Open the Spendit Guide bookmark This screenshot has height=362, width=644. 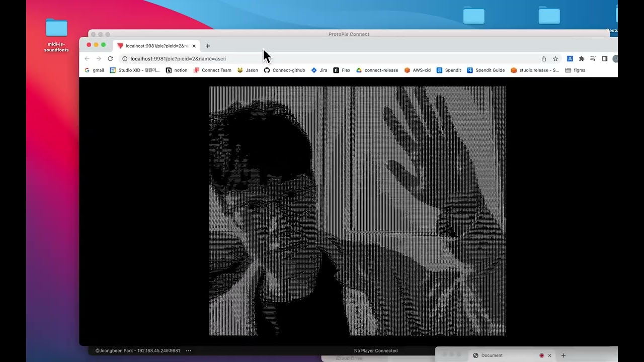[x=486, y=70]
